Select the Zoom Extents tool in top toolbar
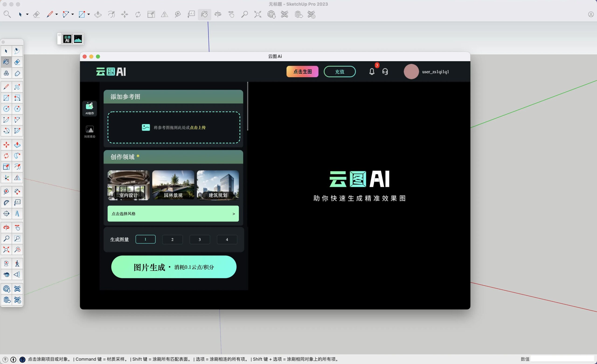 257,14
